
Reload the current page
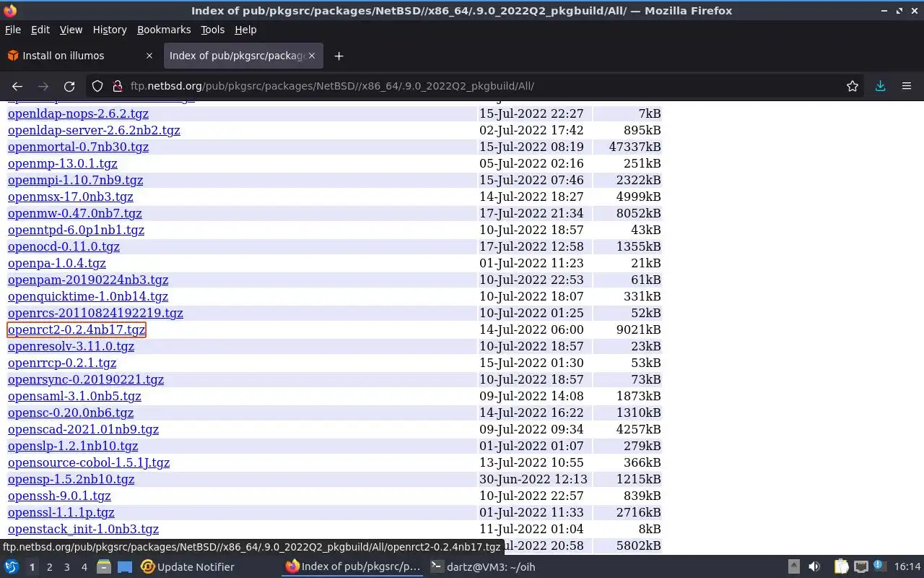(x=69, y=86)
